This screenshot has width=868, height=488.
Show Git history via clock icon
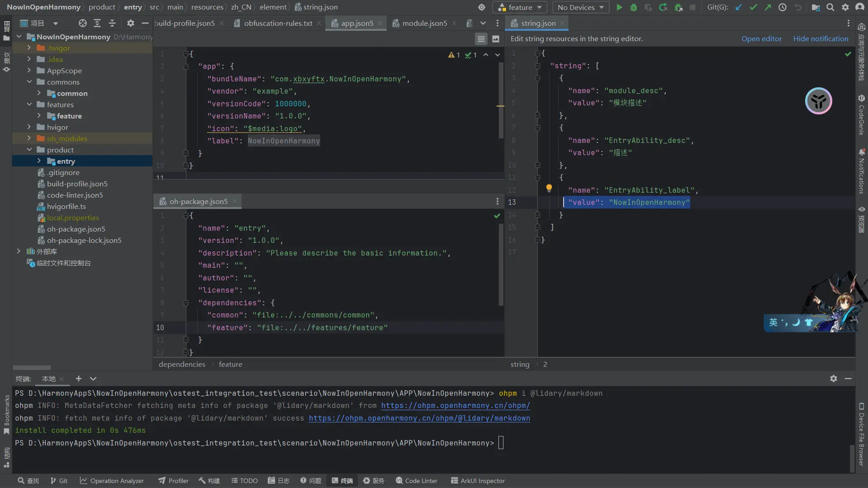pyautogui.click(x=783, y=7)
